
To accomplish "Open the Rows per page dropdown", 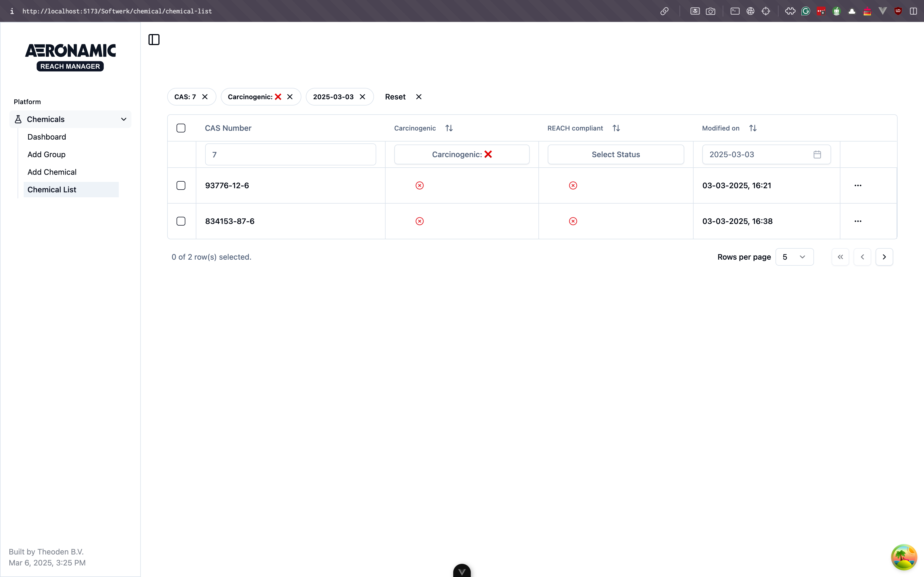I will tap(794, 257).
